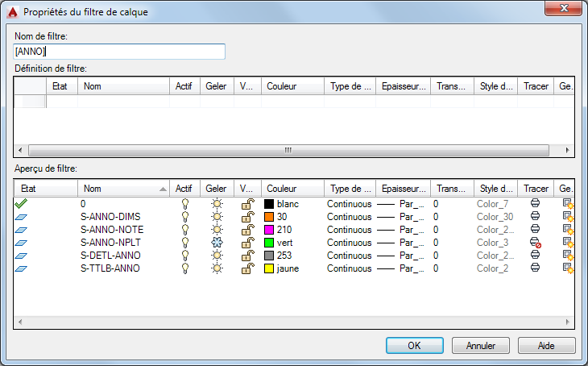Click the definition scrollbar right arrow
The image size is (588, 366).
[x=567, y=151]
